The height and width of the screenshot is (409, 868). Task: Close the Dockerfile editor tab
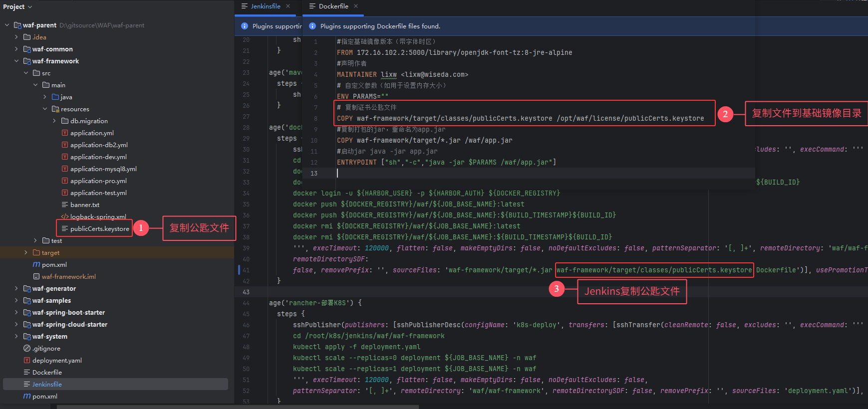pyautogui.click(x=356, y=6)
